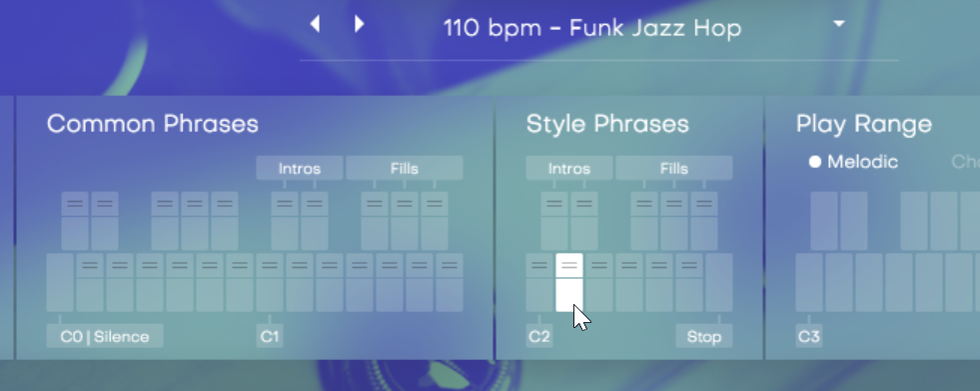Click the first black key under Common Phrases Fills
Screen dimensions: 980x391
point(375,221)
